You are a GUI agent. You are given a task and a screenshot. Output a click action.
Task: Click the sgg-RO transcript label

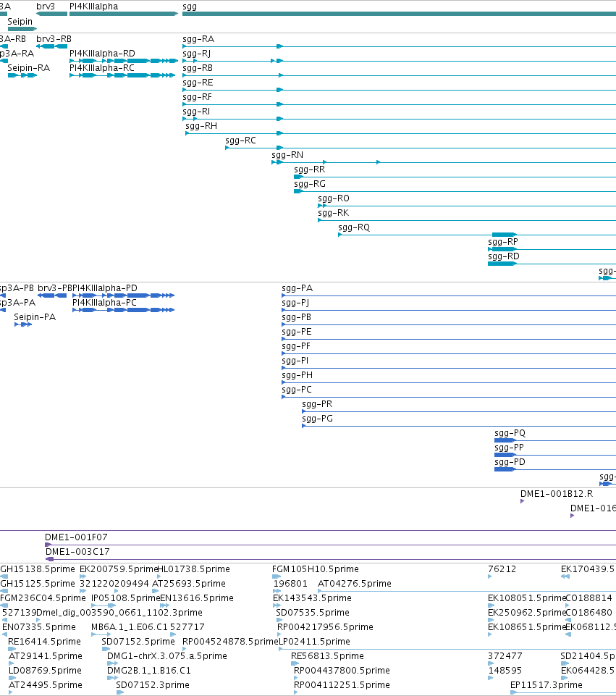coord(334,198)
